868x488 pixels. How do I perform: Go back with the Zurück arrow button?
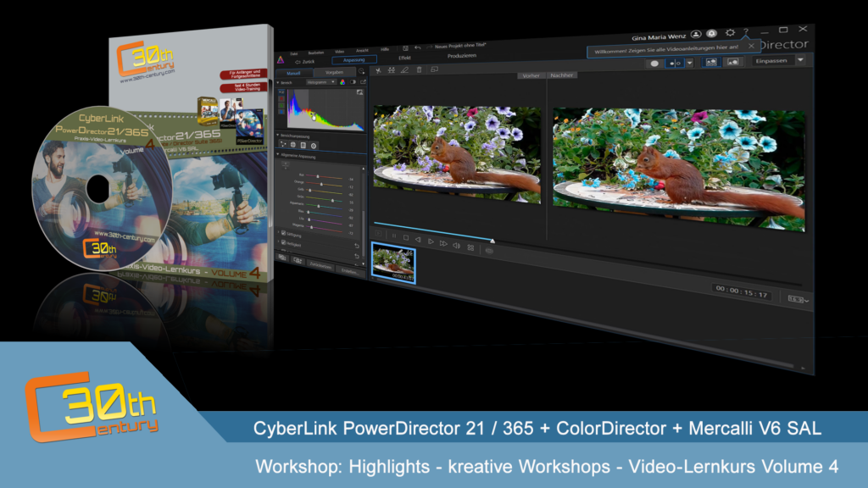point(305,61)
